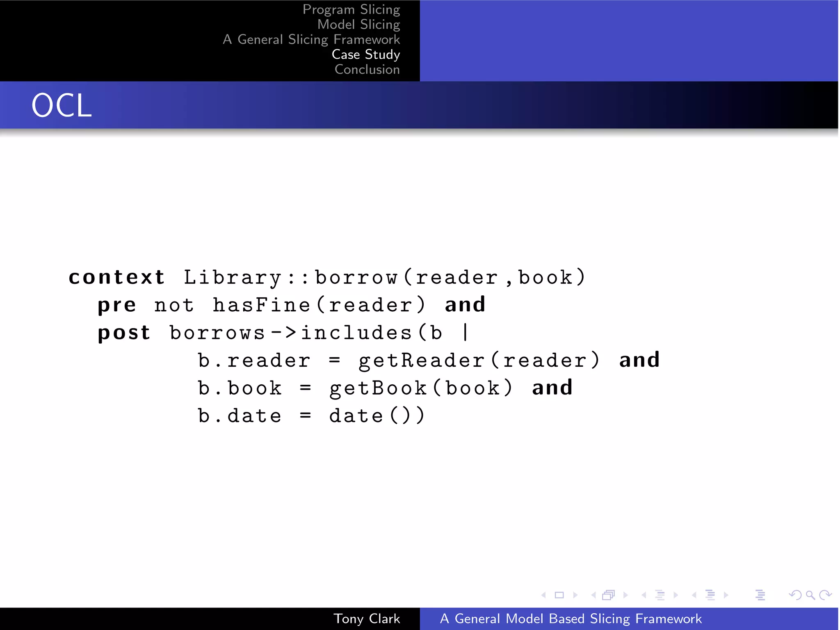Jump to Program Slicing section
The width and height of the screenshot is (840, 630).
351,9
